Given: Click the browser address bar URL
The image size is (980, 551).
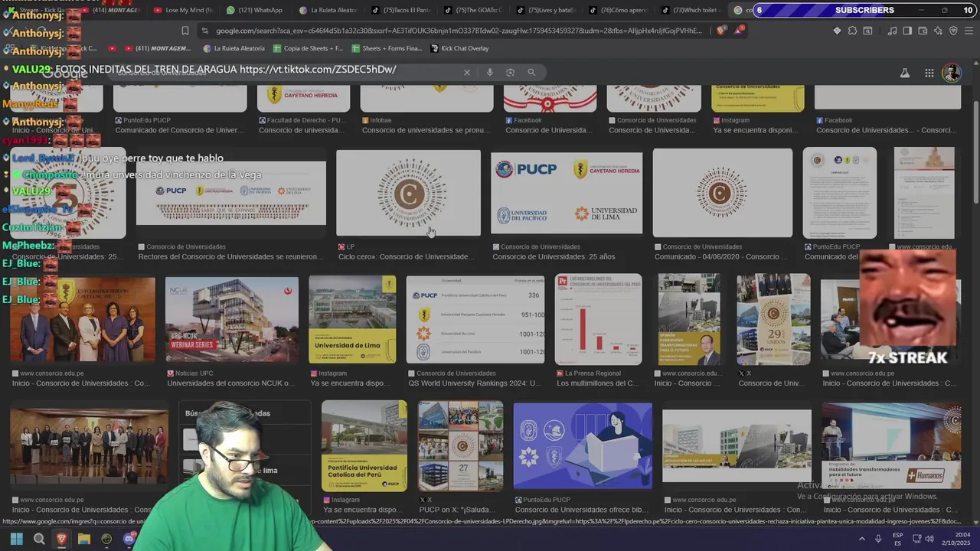Looking at the screenshot, I should (x=458, y=31).
